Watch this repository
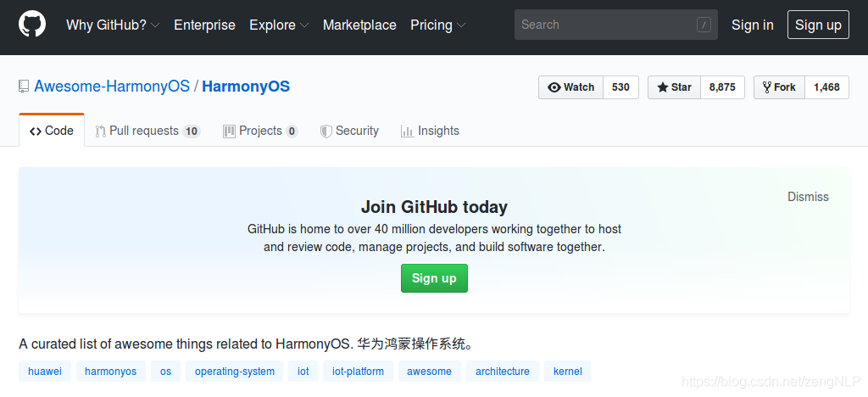 click(570, 87)
